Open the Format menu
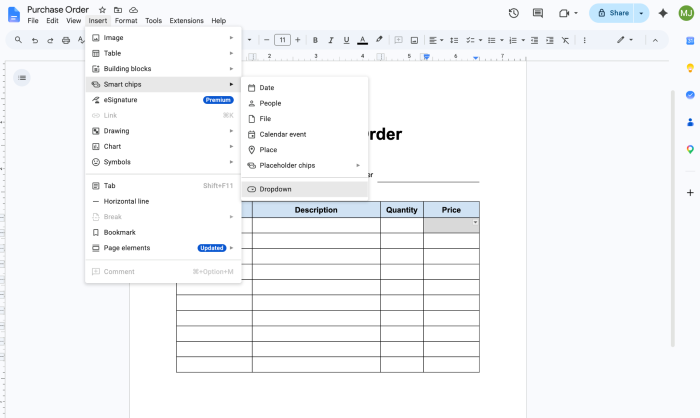Image resolution: width=700 pixels, height=418 pixels. click(x=126, y=21)
